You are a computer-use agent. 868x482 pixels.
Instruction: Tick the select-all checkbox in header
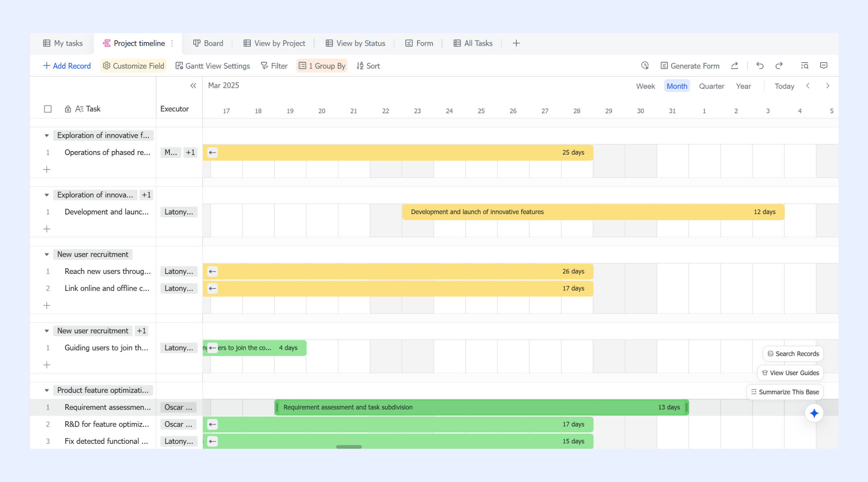tap(48, 109)
